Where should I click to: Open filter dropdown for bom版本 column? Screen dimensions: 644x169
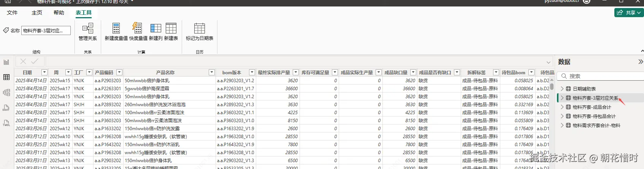tap(252, 72)
